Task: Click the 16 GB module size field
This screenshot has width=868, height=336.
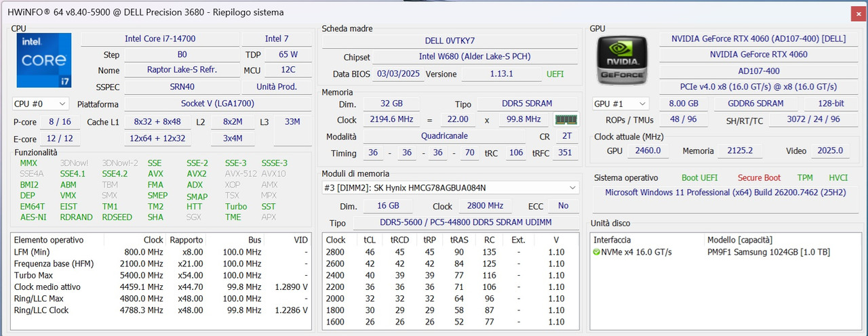Action: click(389, 206)
